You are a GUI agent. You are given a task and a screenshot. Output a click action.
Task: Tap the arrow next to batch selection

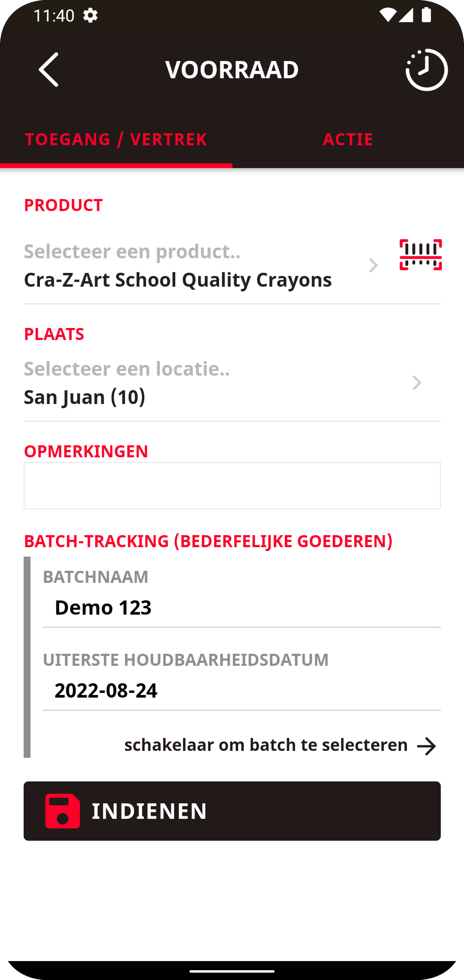(426, 746)
